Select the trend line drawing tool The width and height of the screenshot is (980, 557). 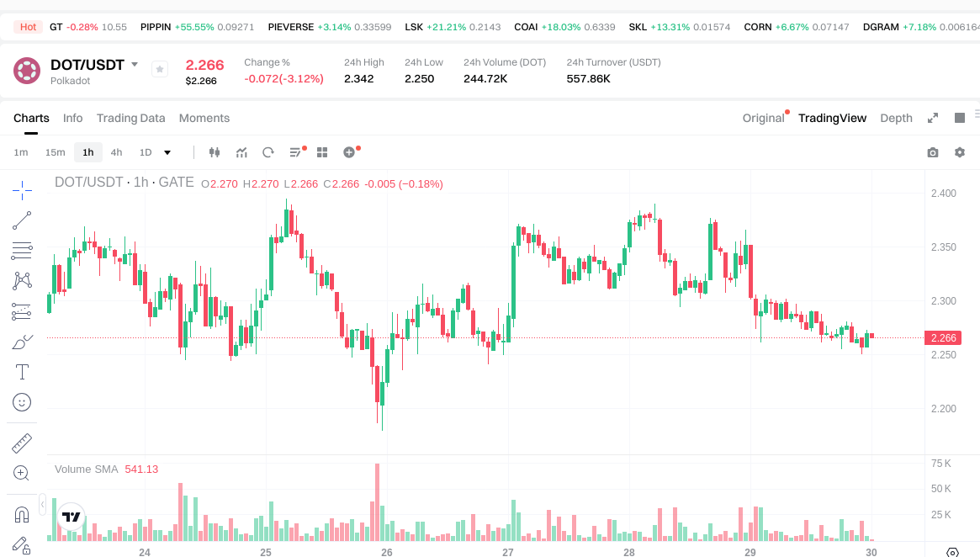[x=22, y=220]
